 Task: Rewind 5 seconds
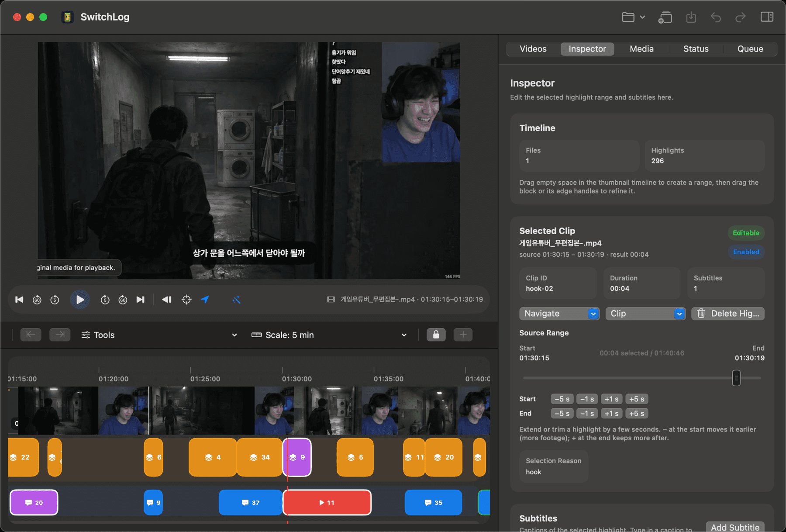55,300
